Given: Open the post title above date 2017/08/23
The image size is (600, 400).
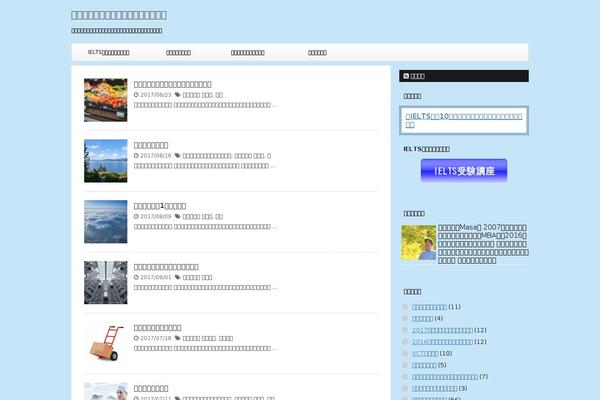Looking at the screenshot, I should coord(173,84).
